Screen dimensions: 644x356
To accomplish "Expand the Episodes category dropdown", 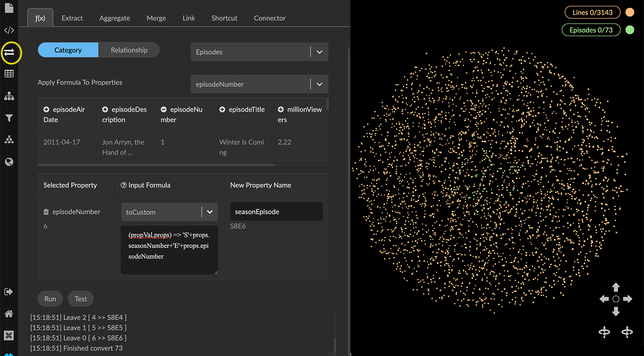I will coord(319,52).
